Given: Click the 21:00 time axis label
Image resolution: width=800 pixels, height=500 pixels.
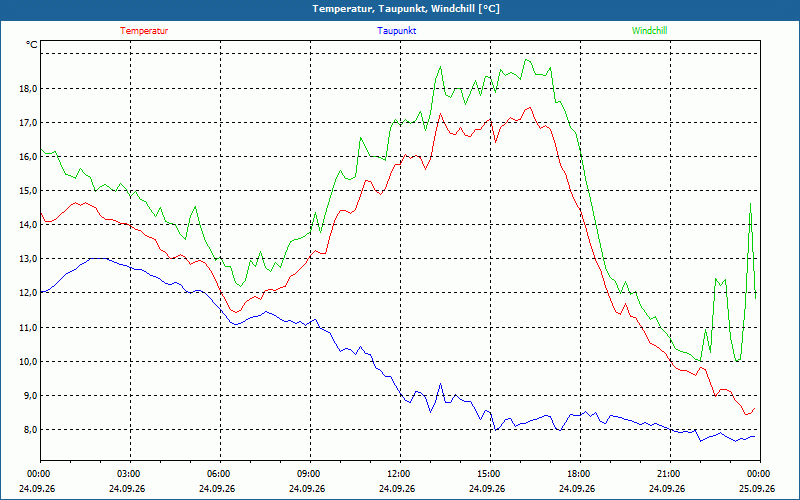Looking at the screenshot, I should click(x=670, y=474).
